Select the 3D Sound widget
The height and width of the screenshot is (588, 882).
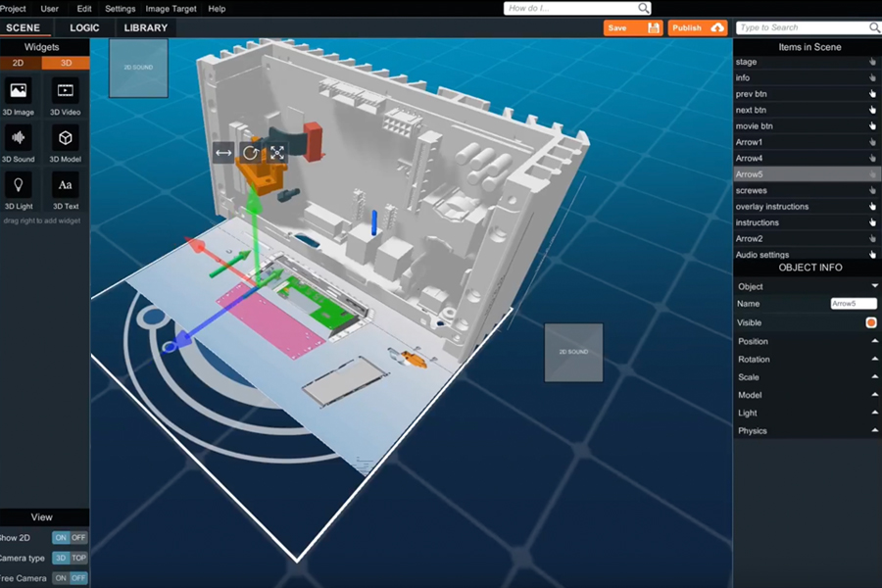(x=19, y=144)
